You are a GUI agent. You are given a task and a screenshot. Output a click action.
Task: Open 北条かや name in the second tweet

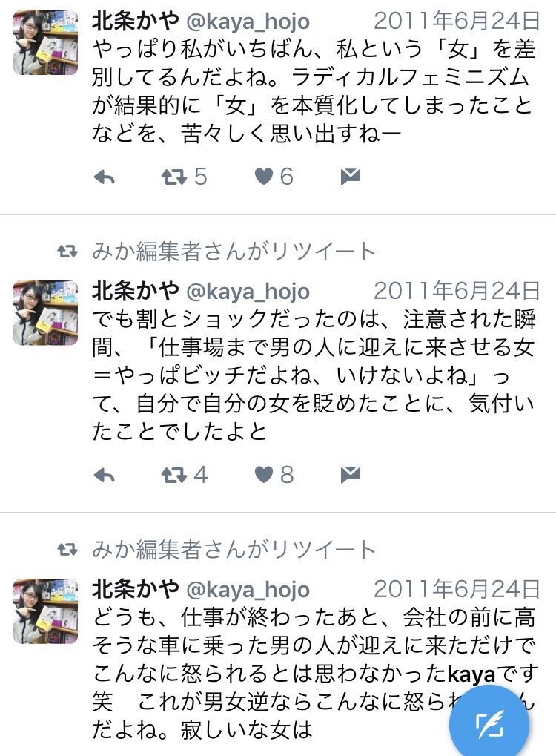click(x=136, y=291)
